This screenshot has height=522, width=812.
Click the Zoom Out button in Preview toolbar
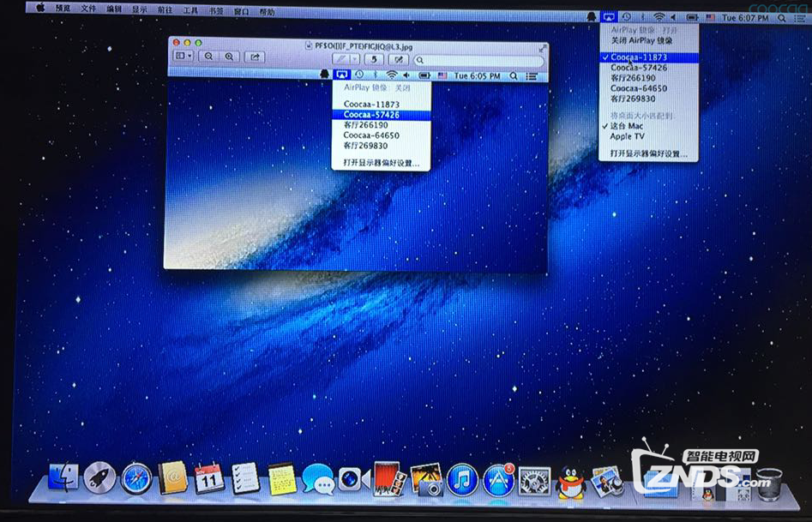pos(208,57)
